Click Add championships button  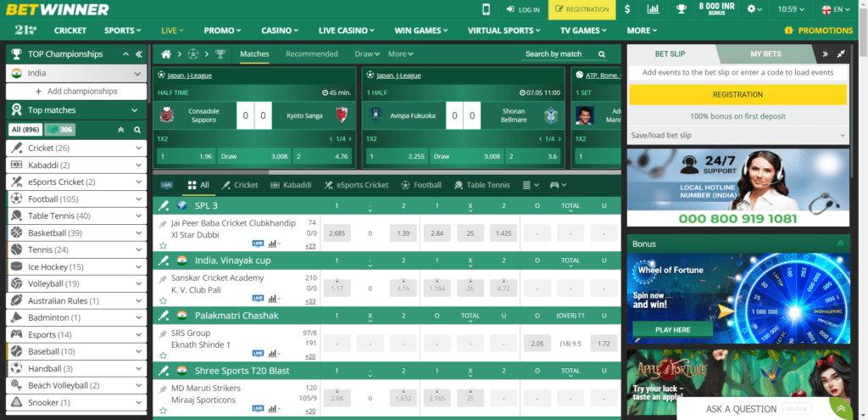point(76,92)
